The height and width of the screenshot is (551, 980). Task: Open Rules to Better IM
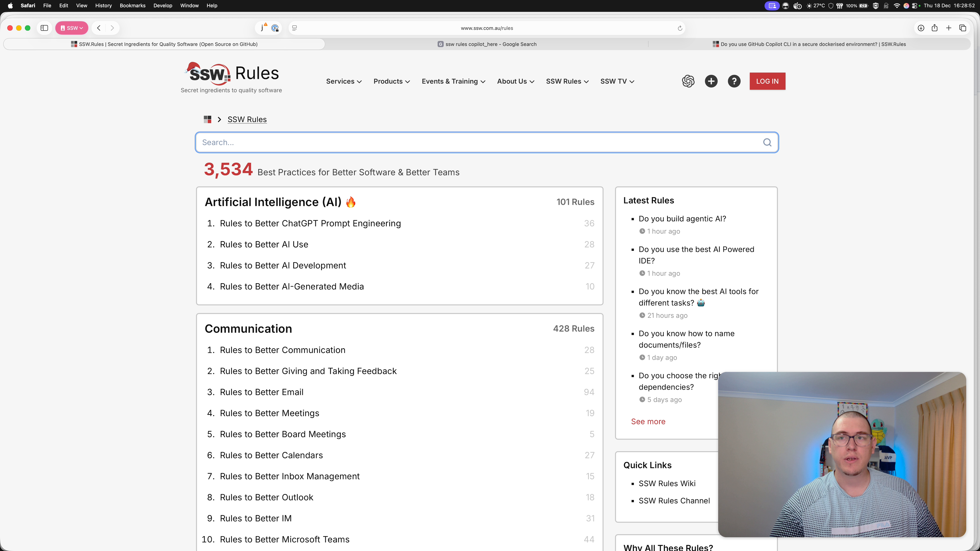click(256, 518)
